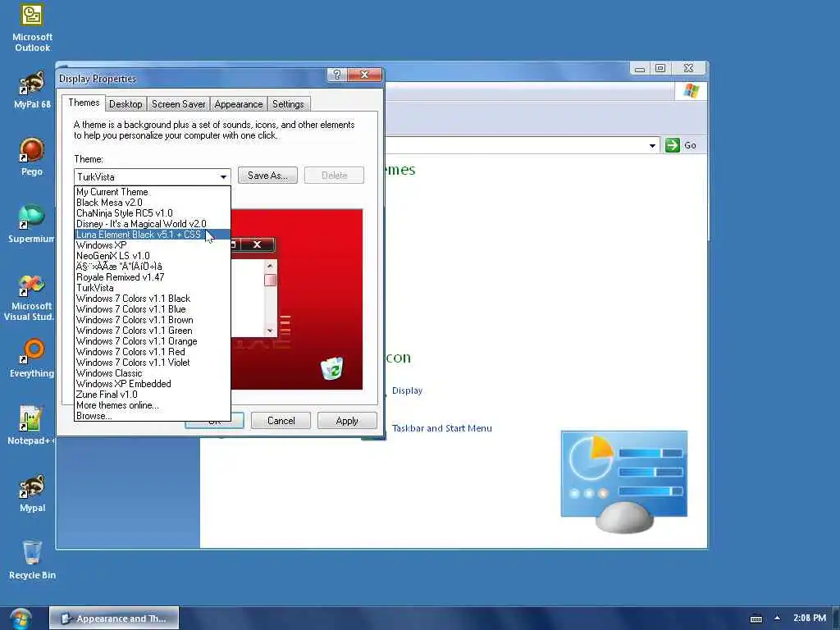Select Windows 7 Colors v1.1 Blue
Viewport: 840px width, 630px height.
[x=152, y=309]
